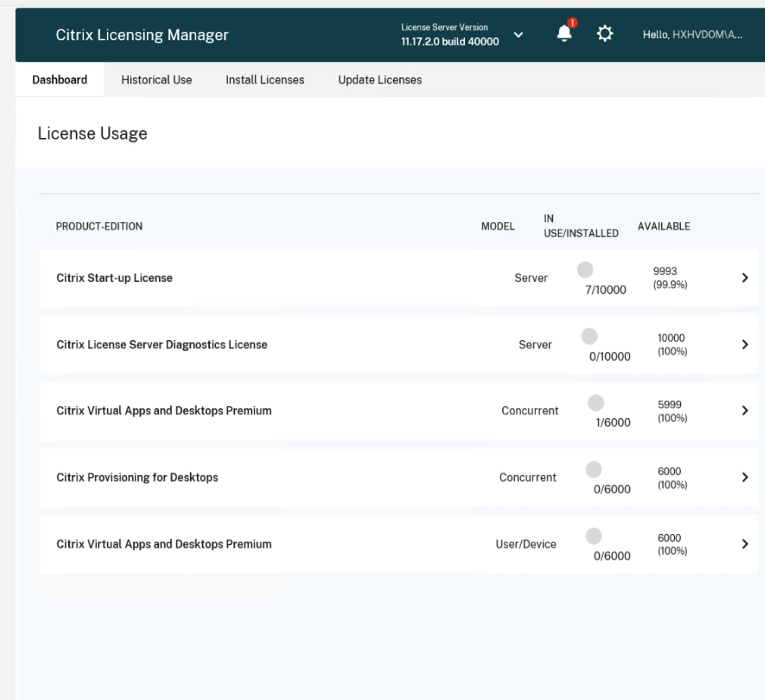Click the License Usage heading

click(92, 133)
